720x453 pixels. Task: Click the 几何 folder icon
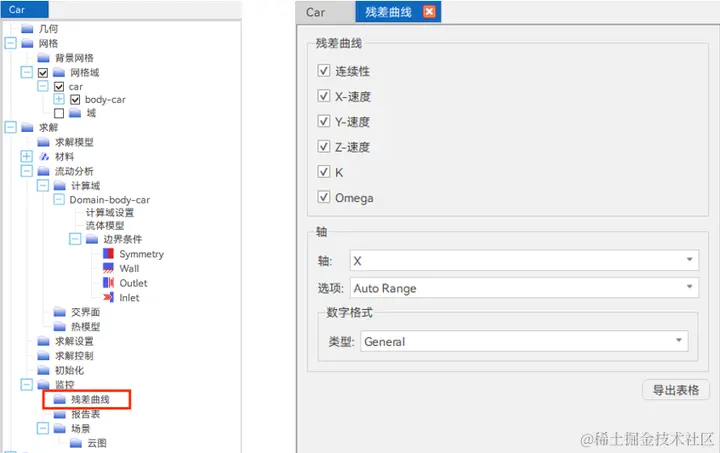coord(27,29)
